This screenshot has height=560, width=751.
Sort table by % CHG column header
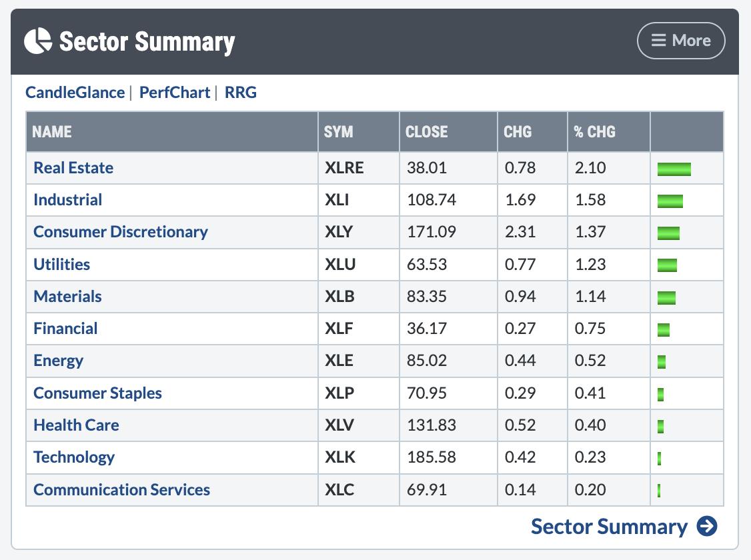tap(594, 132)
